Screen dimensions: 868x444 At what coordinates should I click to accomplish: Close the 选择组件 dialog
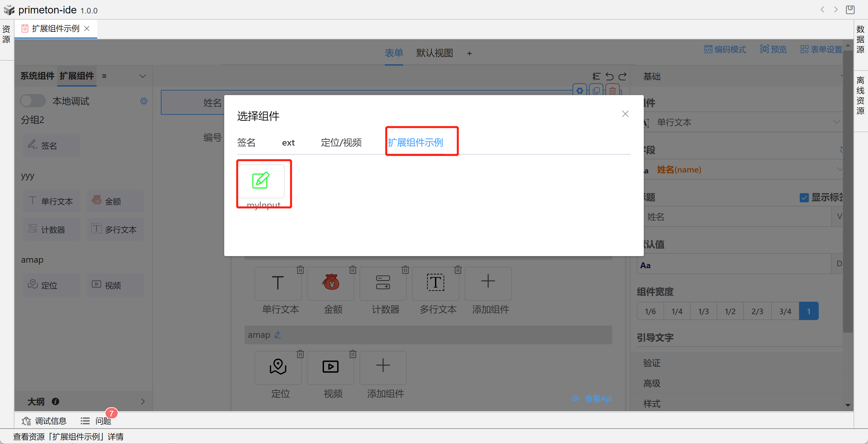(625, 114)
